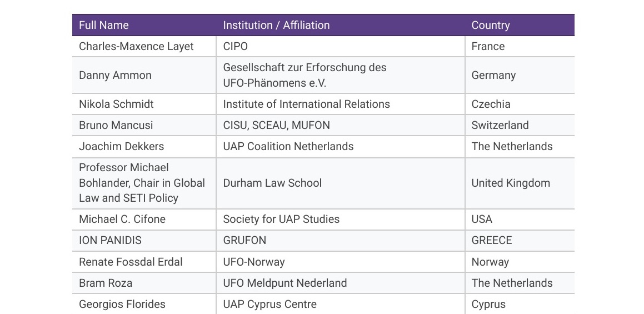Click the Michael C. Cifone name cell

tap(122, 219)
